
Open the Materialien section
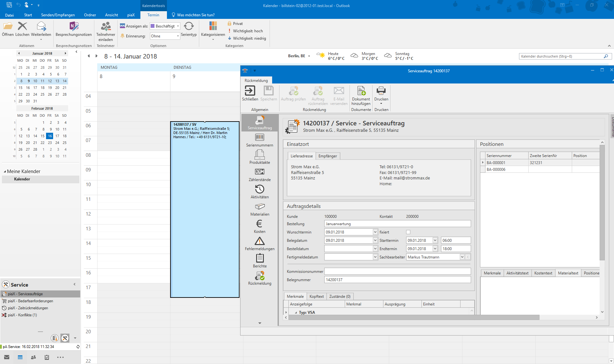[x=260, y=210]
